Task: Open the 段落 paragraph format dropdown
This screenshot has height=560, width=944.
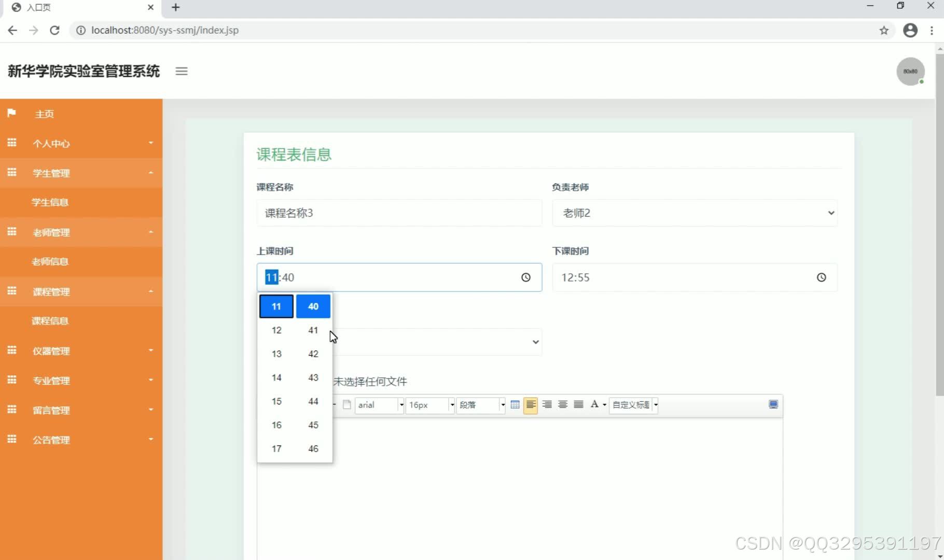Action: (481, 405)
